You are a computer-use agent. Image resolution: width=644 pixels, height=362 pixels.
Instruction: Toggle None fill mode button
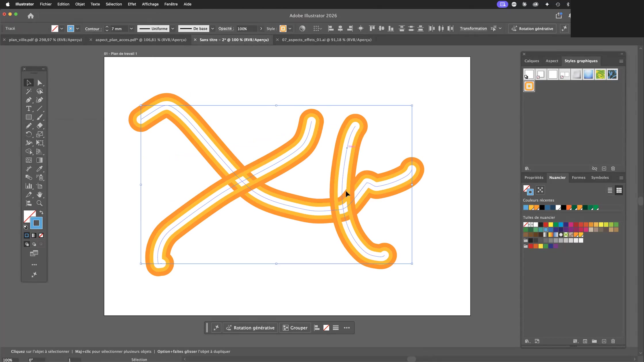pyautogui.click(x=41, y=235)
